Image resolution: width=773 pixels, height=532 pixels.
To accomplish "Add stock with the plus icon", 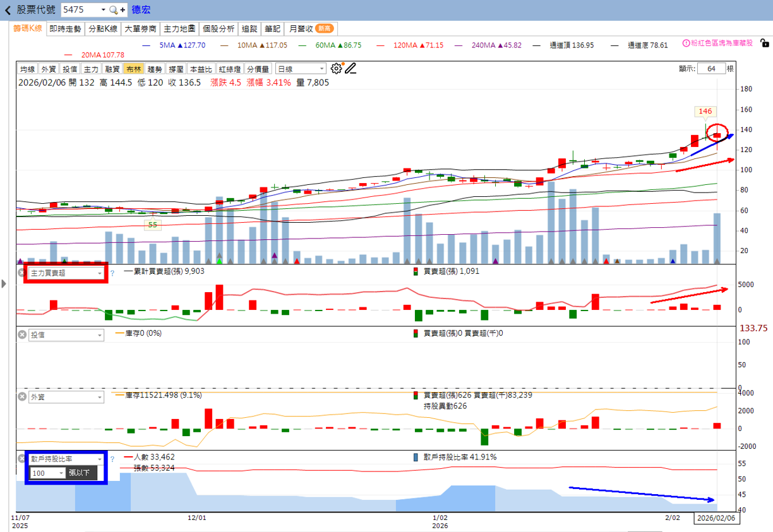I will [x=123, y=10].
